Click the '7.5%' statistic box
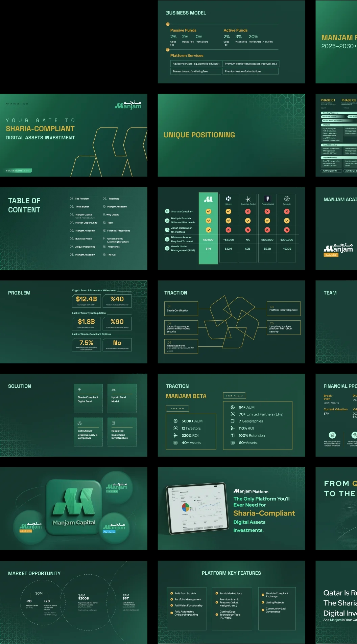 87,345
